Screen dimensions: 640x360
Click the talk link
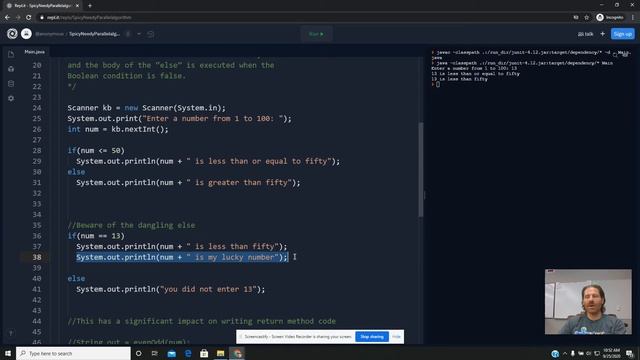(586, 34)
